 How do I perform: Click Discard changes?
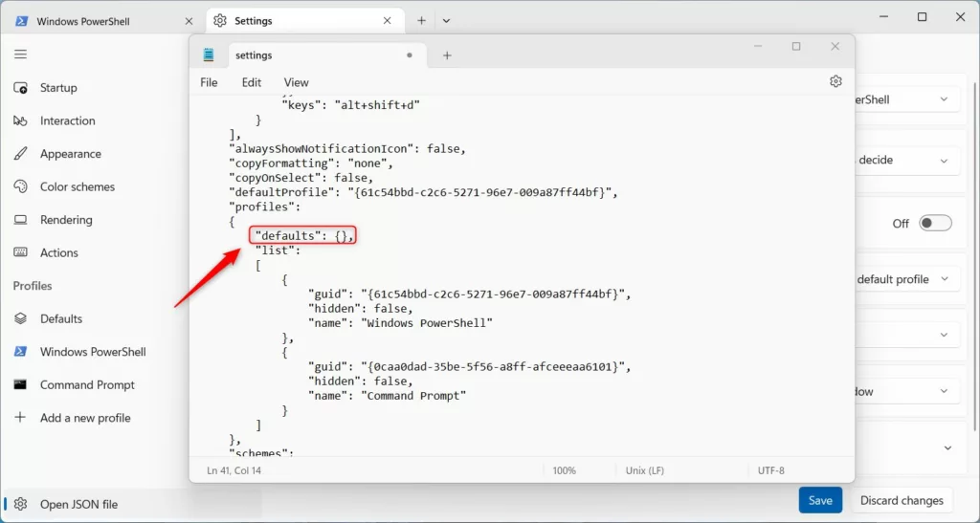point(902,501)
